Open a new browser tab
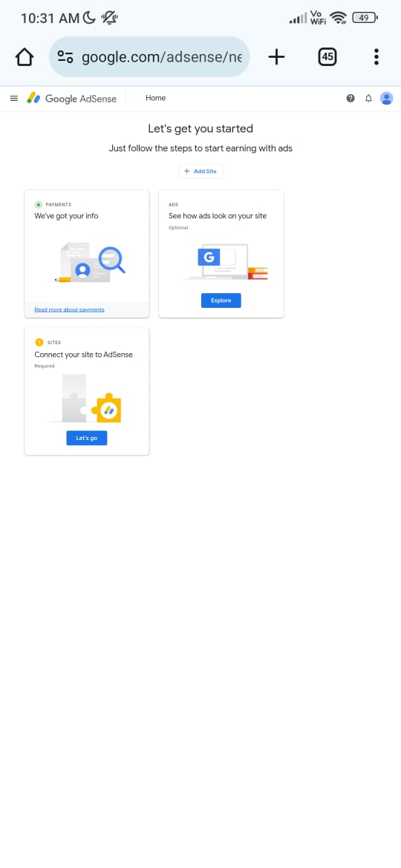This screenshot has width=401, height=868. pos(276,56)
